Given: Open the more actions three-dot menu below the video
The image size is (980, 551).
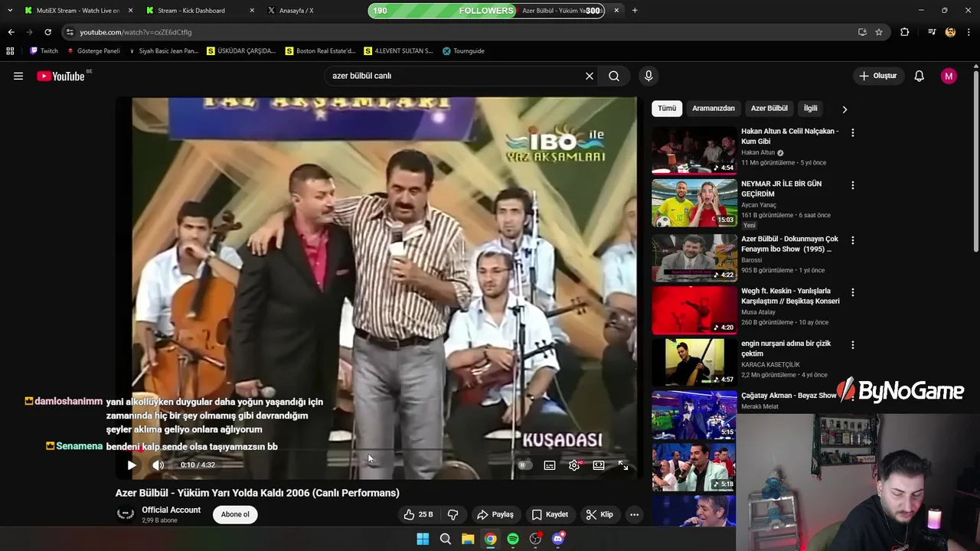Looking at the screenshot, I should click(634, 514).
